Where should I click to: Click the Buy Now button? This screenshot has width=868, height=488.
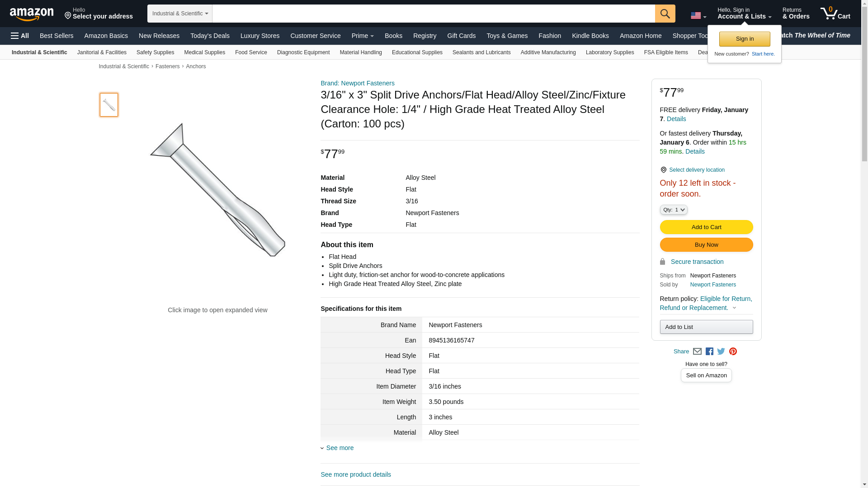706,245
